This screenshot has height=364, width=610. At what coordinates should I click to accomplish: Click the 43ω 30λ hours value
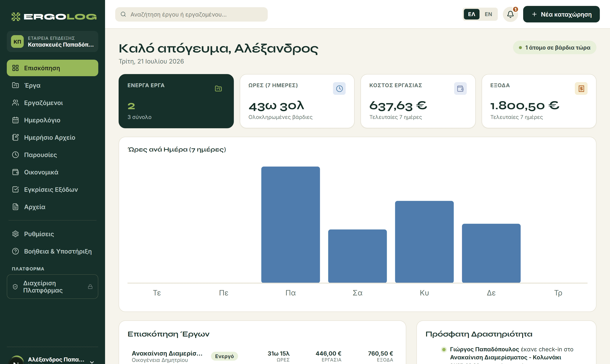click(276, 106)
